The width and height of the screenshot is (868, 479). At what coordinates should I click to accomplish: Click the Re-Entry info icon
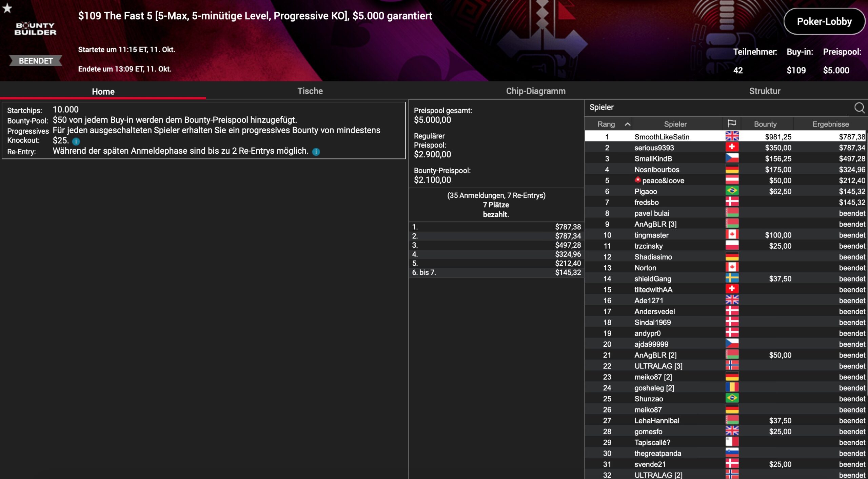click(316, 152)
